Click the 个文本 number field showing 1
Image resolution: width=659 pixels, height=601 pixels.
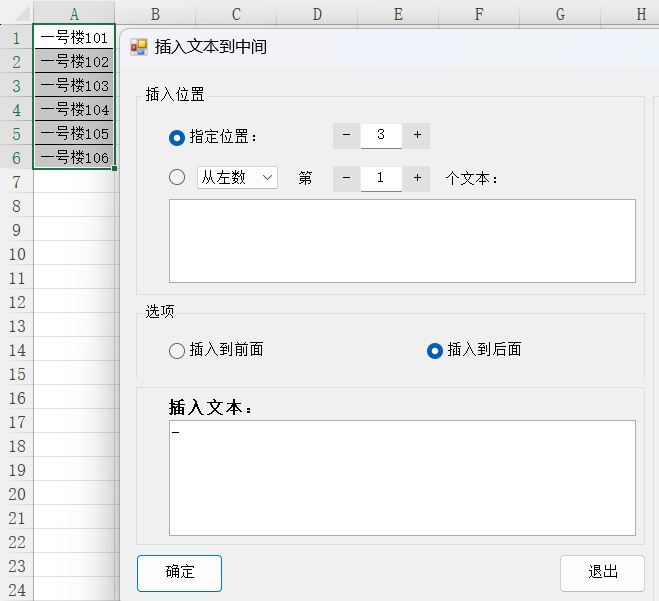[381, 178]
